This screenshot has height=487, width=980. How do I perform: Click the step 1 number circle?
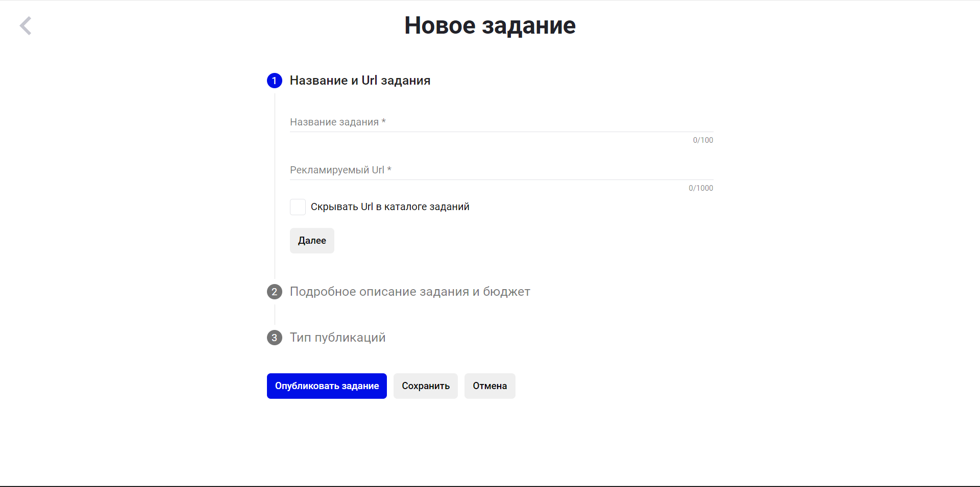tap(275, 81)
